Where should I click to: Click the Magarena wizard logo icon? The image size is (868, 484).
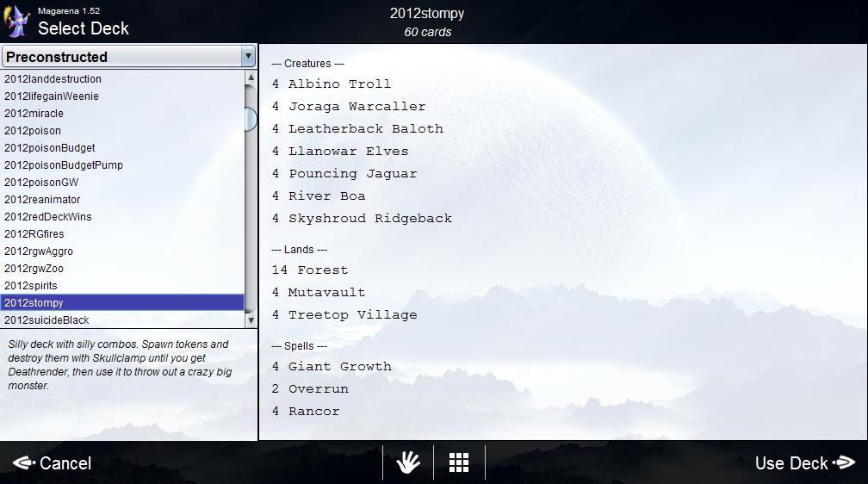(x=19, y=21)
